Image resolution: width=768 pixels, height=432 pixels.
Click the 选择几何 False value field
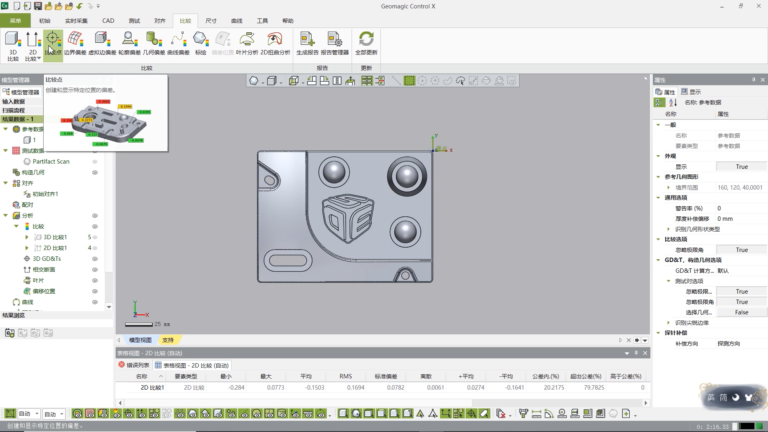tap(742, 312)
